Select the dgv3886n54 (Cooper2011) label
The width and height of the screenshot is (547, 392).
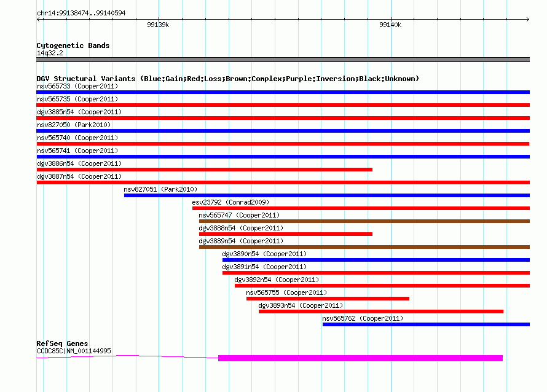tap(79, 163)
